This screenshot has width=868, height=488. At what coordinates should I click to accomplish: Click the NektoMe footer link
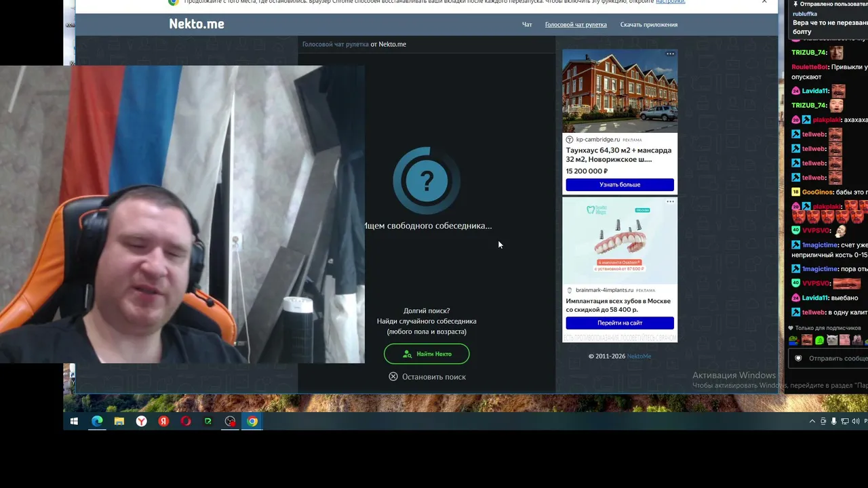point(639,357)
